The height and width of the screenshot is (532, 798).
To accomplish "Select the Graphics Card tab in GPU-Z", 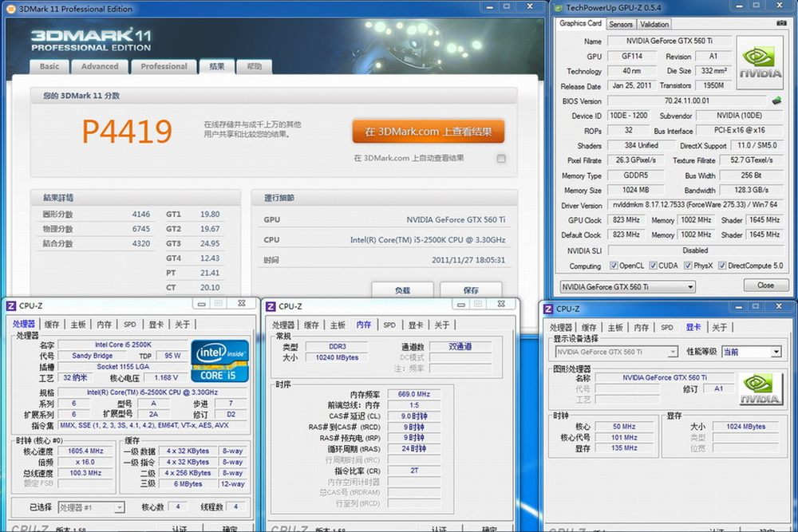I will tap(580, 23).
